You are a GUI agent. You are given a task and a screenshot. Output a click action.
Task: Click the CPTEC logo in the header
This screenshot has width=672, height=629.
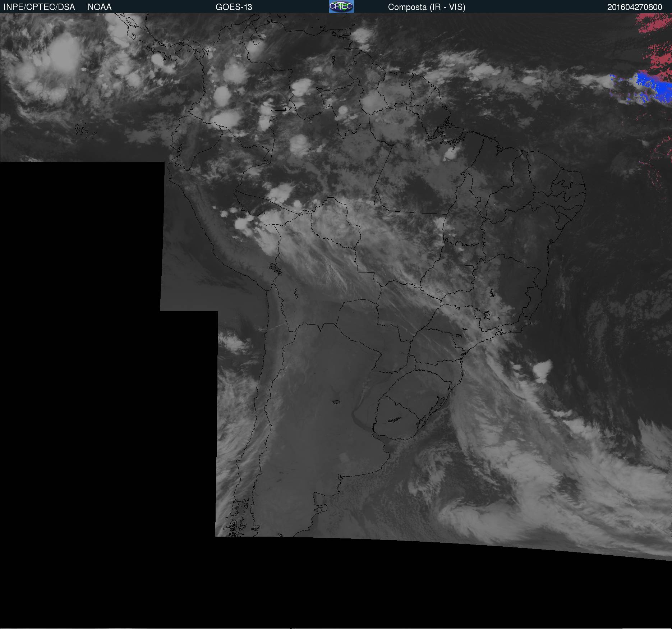click(341, 6)
